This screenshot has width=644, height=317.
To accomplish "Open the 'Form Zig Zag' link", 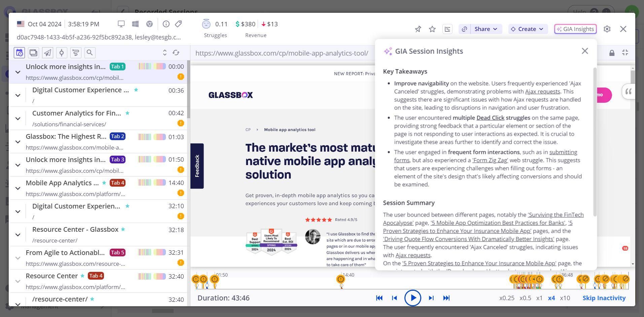I will coord(490,160).
